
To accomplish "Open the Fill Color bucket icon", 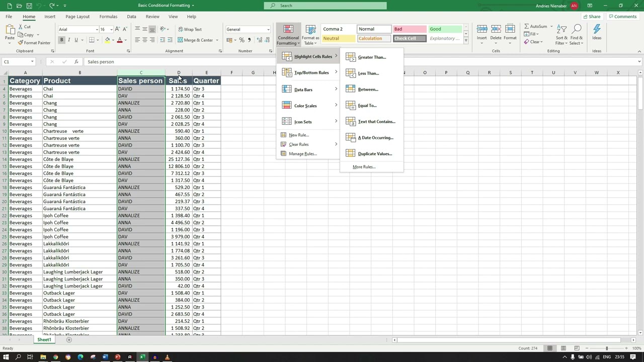I will [107, 40].
